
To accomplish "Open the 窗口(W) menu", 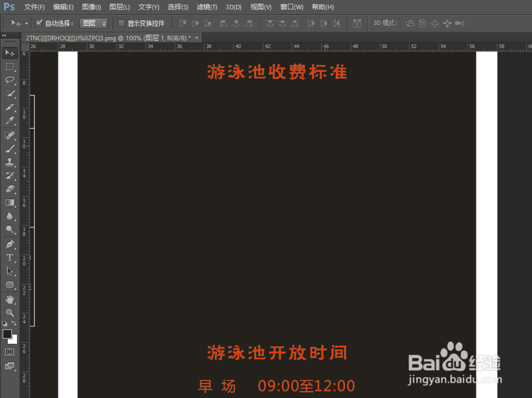I will pyautogui.click(x=292, y=7).
